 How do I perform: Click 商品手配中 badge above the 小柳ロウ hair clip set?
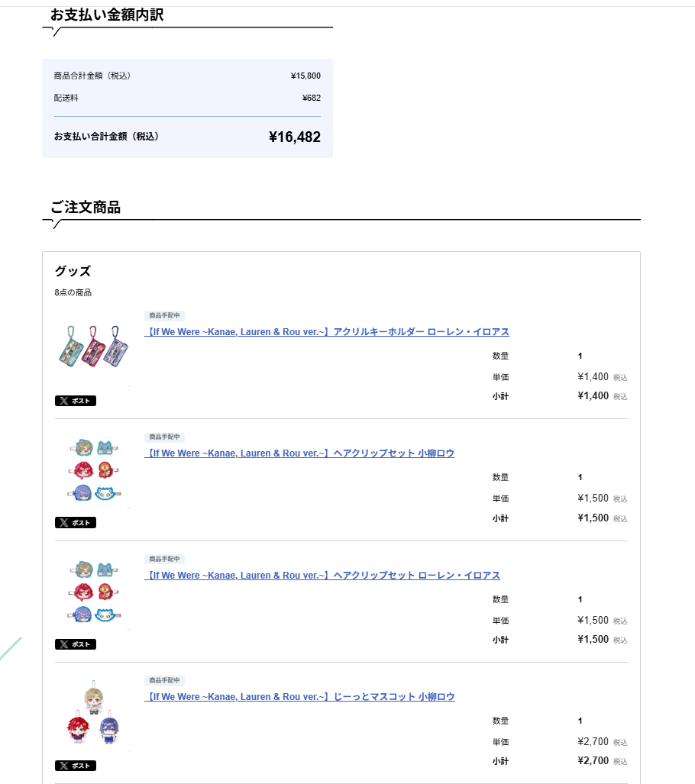tap(164, 437)
